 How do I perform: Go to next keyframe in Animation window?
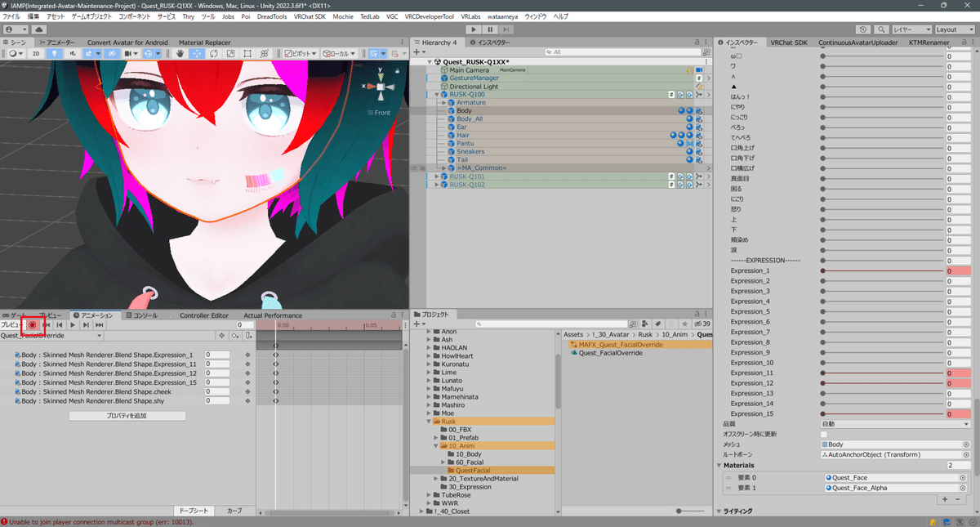point(86,325)
